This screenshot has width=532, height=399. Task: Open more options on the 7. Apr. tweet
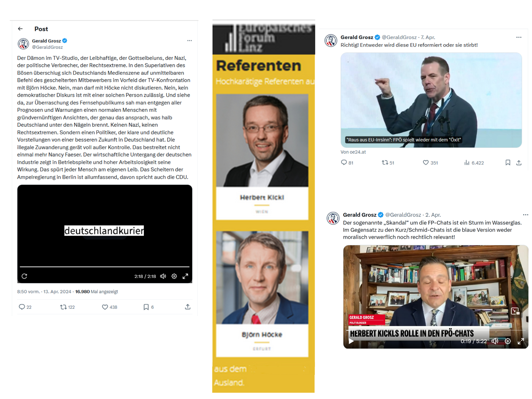tap(519, 37)
